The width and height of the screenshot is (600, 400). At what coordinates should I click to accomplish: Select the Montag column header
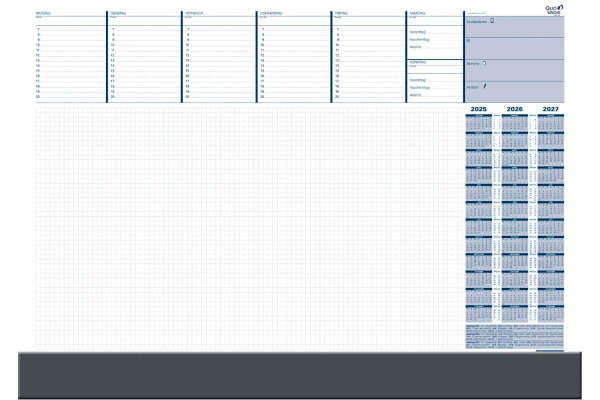tap(44, 14)
